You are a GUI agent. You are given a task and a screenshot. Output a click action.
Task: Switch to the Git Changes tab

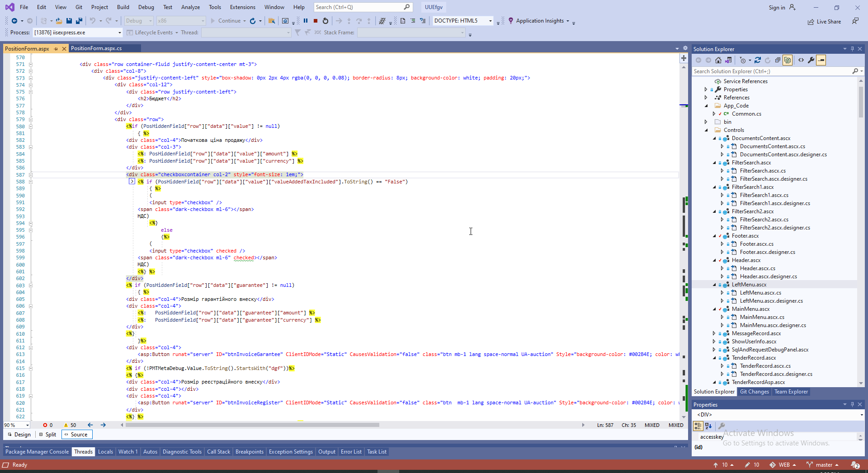(754, 392)
